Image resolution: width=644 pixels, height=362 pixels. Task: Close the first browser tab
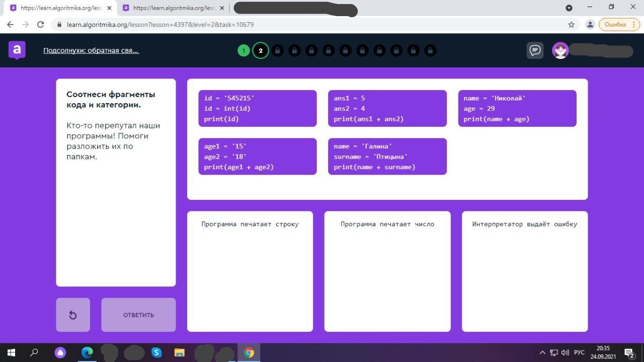click(109, 8)
